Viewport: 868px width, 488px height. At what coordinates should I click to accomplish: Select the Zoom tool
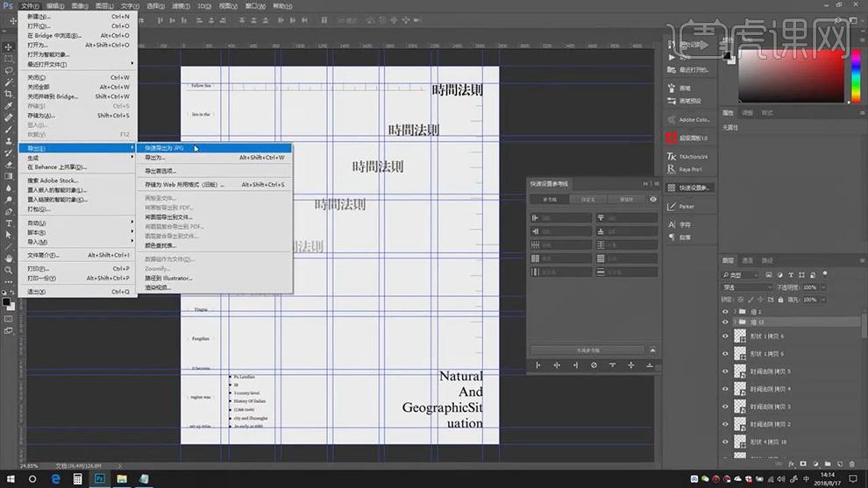pyautogui.click(x=11, y=270)
